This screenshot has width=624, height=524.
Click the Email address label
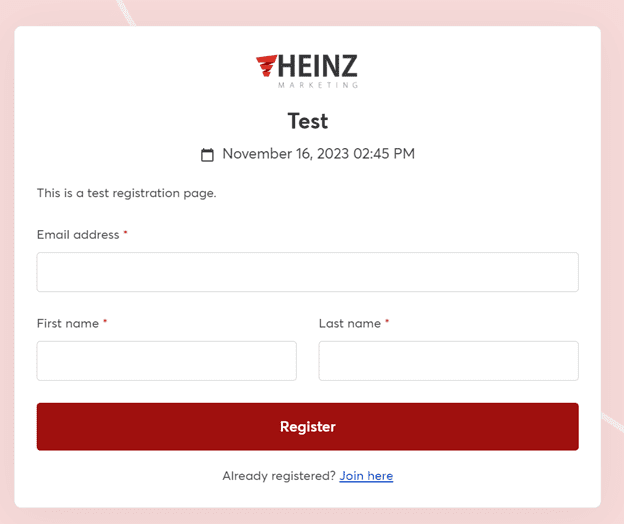coord(78,235)
